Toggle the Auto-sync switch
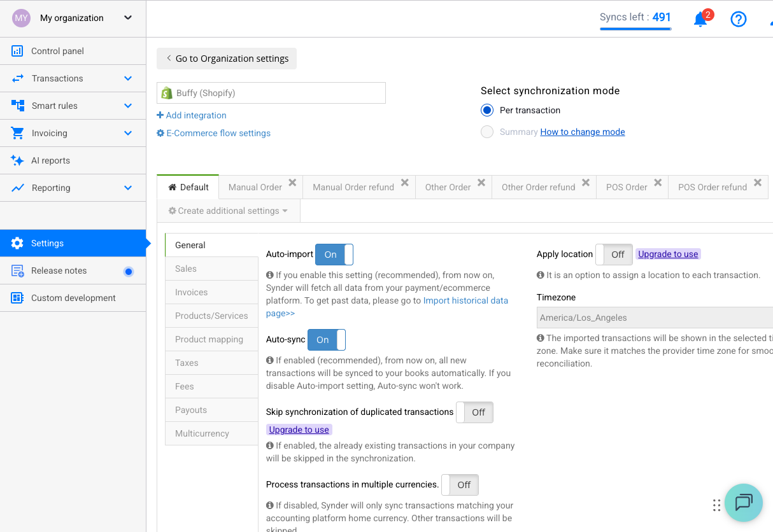773x532 pixels. [x=327, y=340]
